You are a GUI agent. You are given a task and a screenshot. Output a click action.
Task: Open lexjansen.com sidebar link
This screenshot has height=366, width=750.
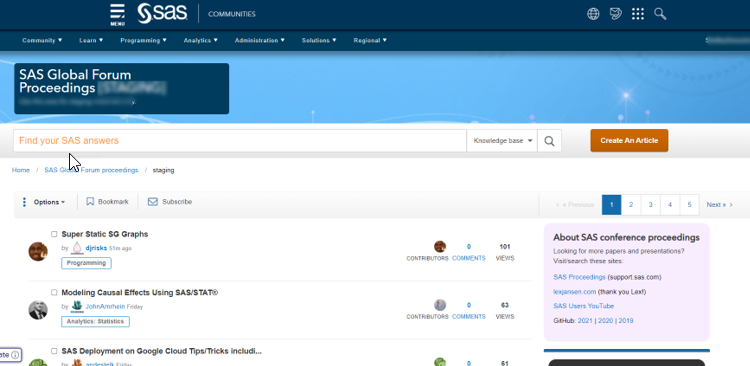[x=574, y=292]
